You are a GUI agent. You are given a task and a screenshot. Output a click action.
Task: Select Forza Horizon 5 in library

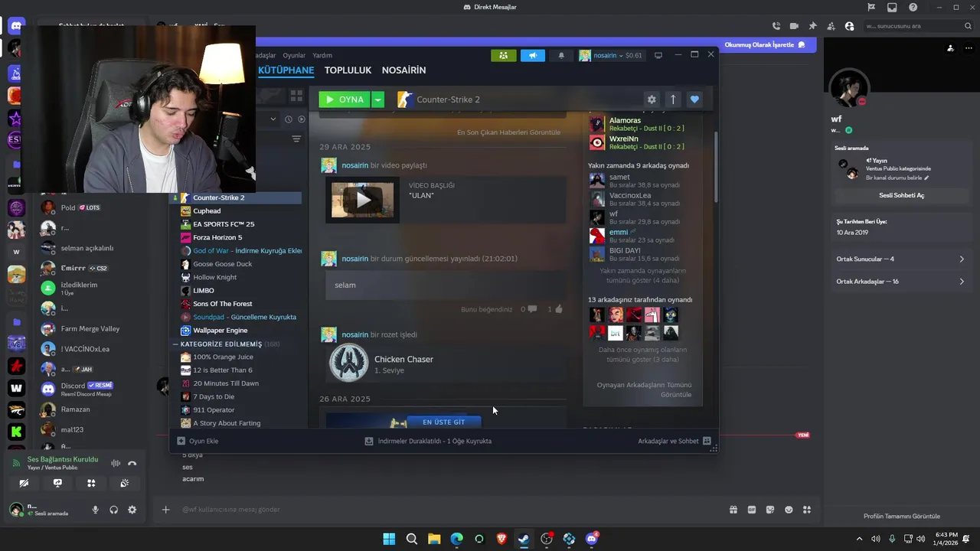[217, 237]
